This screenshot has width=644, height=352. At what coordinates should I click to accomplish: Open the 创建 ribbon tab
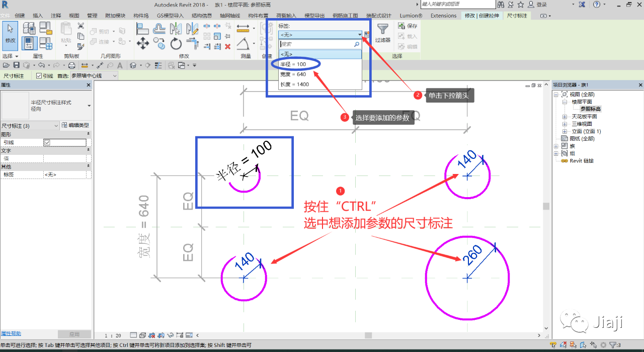(20, 16)
